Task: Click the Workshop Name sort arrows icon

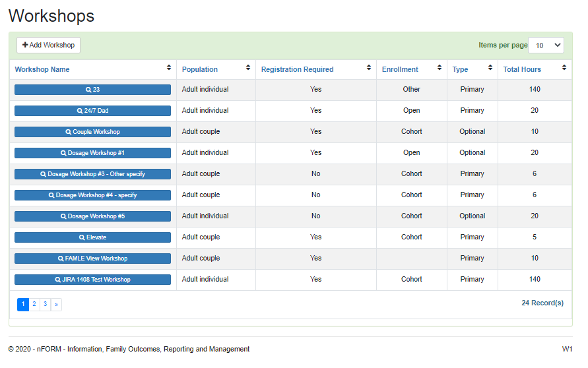Action: coord(169,68)
